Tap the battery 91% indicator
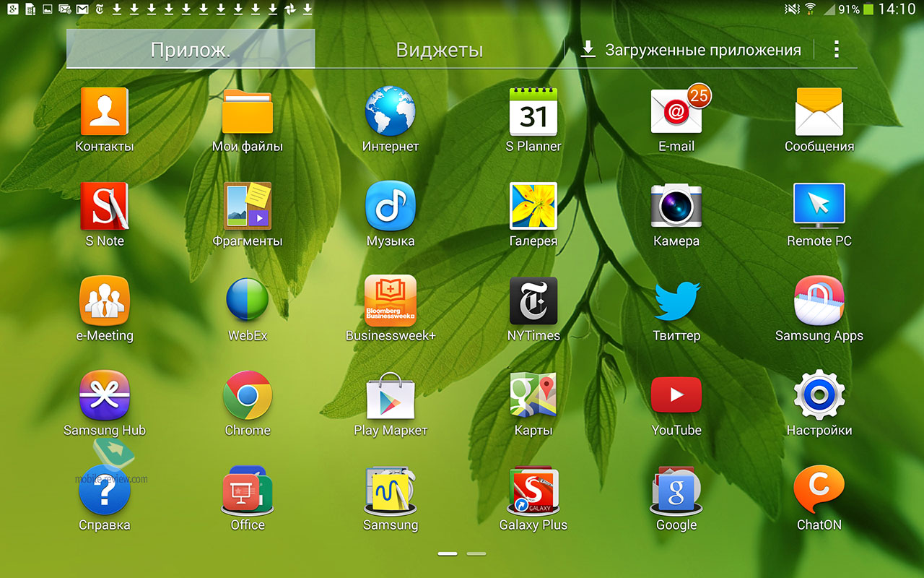924x578 pixels. tap(856, 9)
